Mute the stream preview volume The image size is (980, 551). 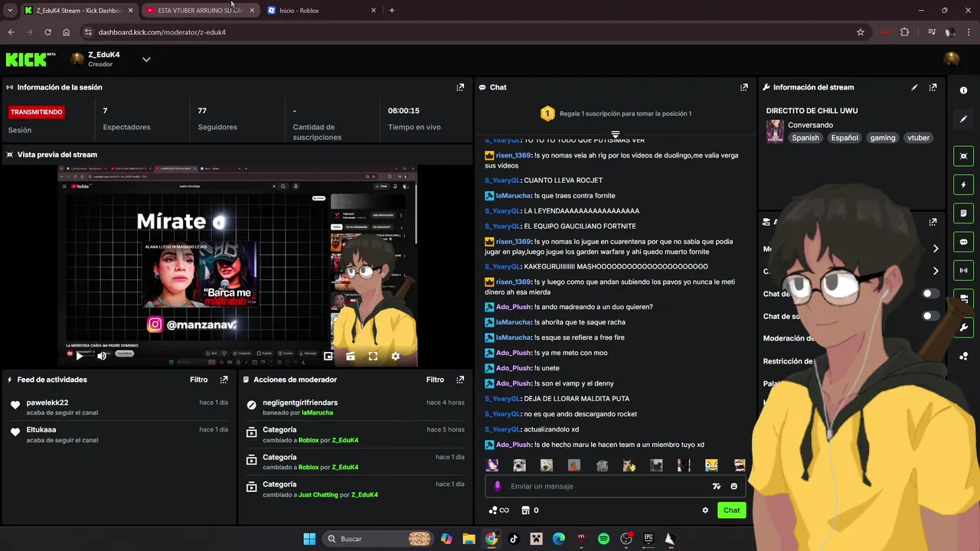[102, 356]
